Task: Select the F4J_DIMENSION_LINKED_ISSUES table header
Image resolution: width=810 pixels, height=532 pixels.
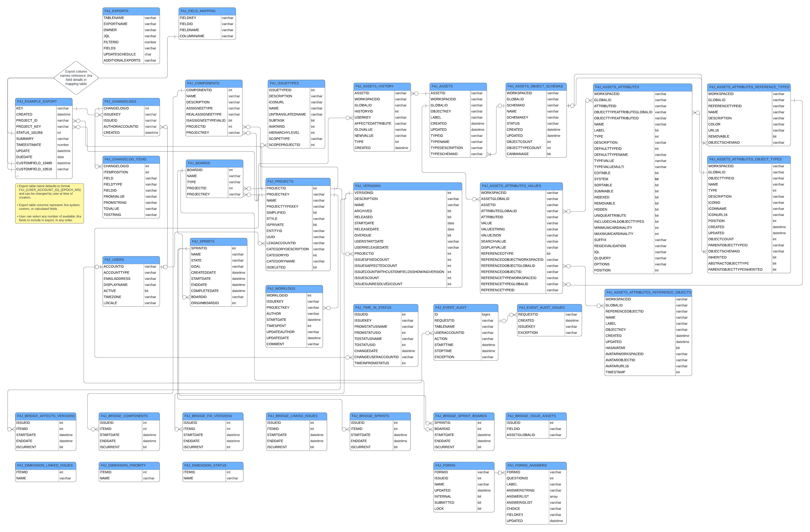Action: (46, 466)
